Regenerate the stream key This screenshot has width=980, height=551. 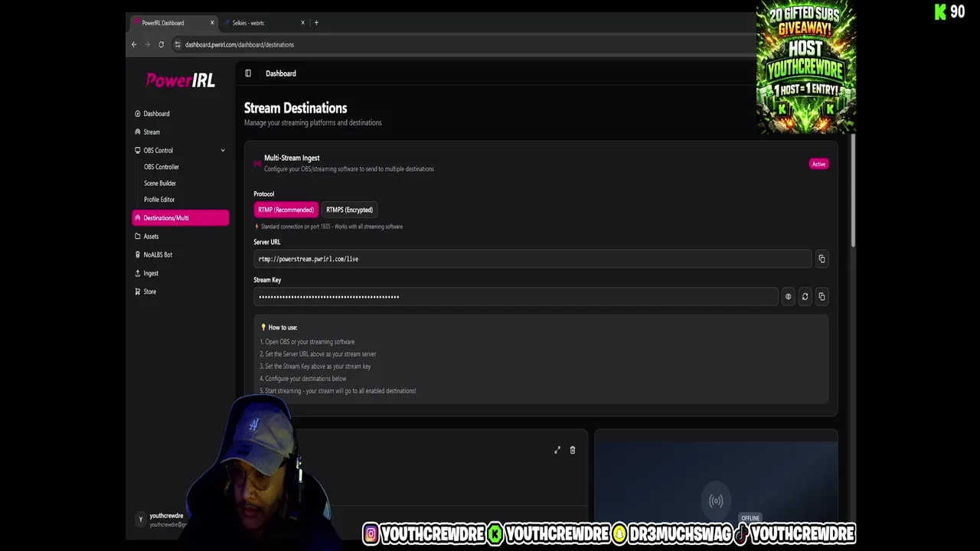click(x=805, y=297)
